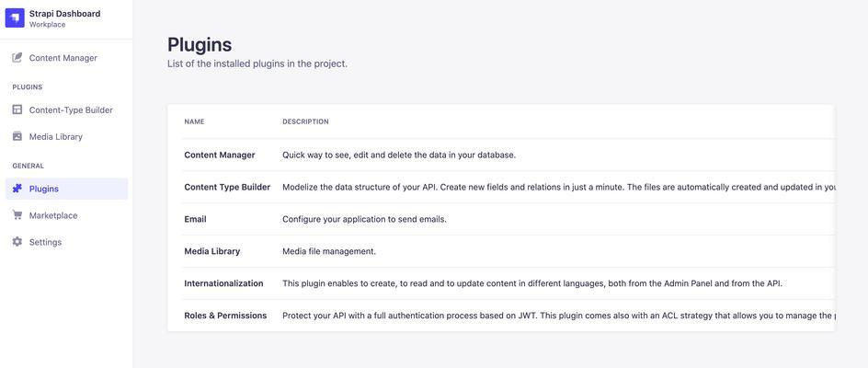
Task: Click 'Modelize the data structure' description
Action: pyautogui.click(x=558, y=187)
